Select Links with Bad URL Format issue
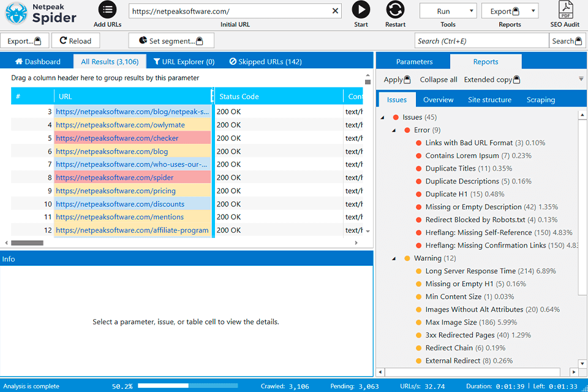The height and width of the screenshot is (392, 588). click(485, 143)
